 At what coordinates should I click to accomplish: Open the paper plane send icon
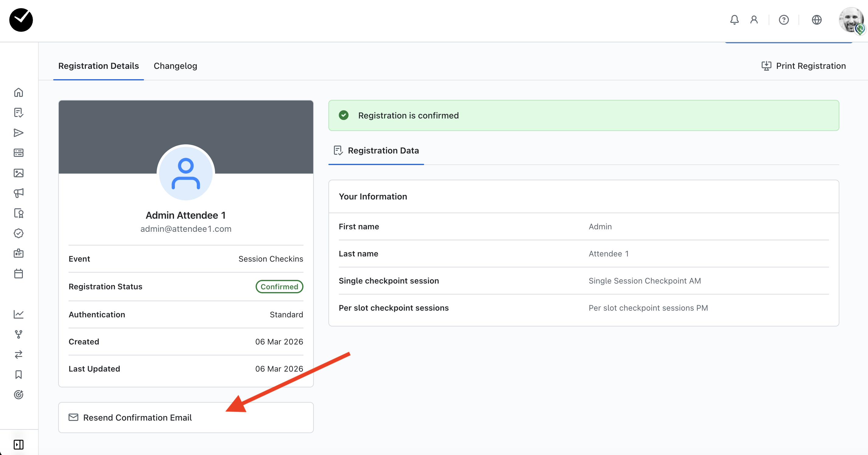tap(19, 133)
